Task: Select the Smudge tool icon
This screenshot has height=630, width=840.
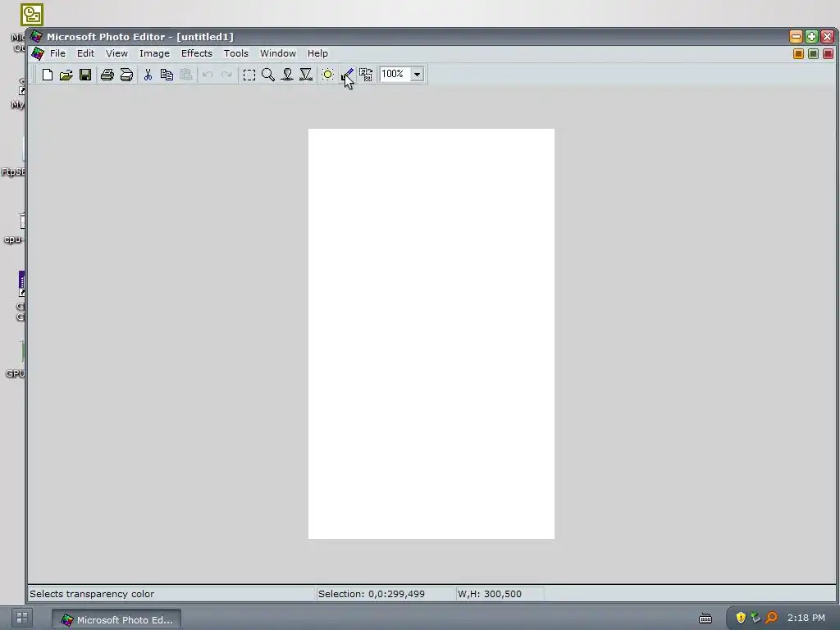Action: point(287,75)
